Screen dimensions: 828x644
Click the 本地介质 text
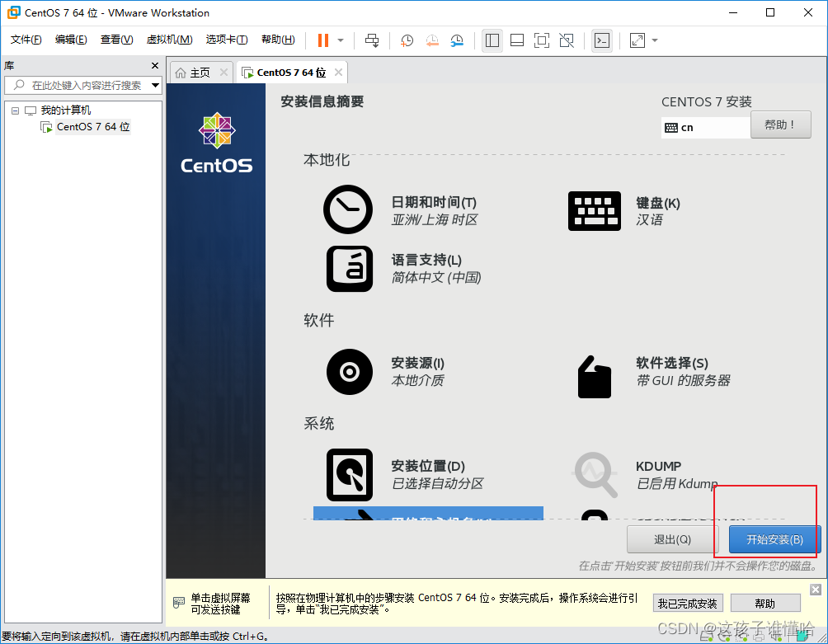[417, 381]
